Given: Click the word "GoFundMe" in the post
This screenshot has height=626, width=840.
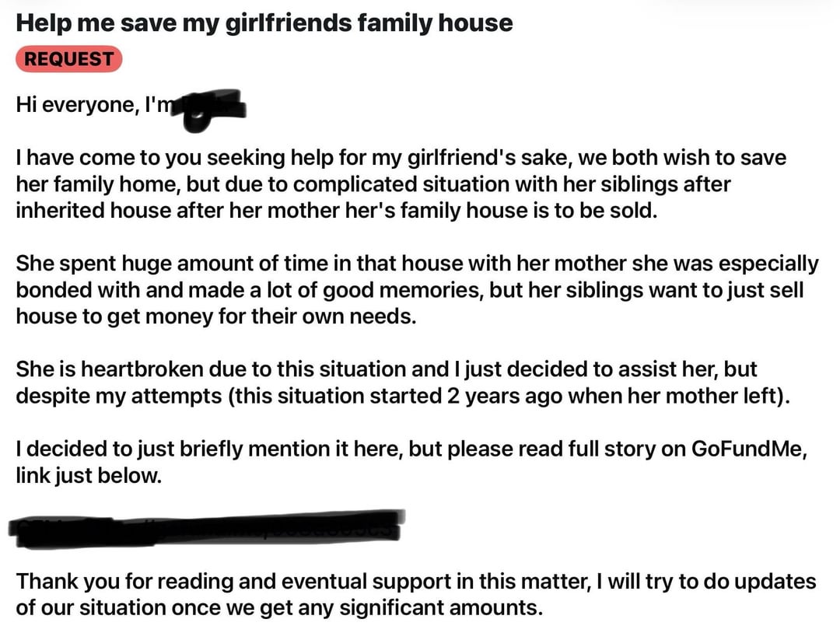Looking at the screenshot, I should point(748,448).
